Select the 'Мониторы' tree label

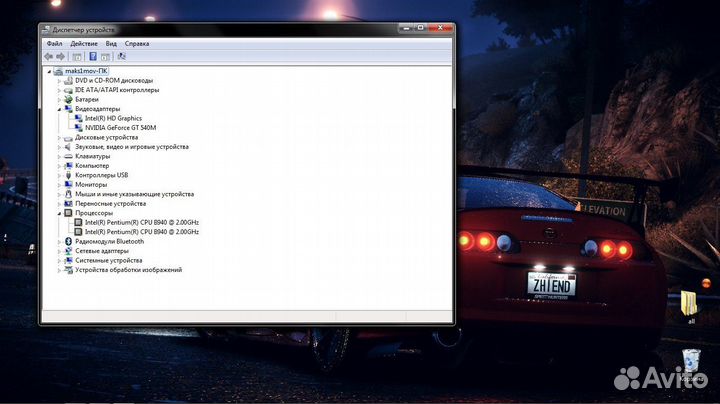[x=91, y=185]
